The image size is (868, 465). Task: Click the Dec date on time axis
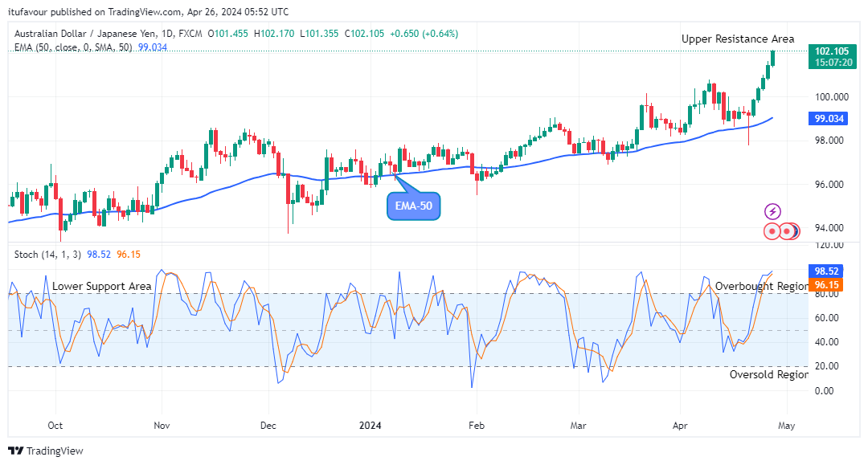(x=268, y=425)
